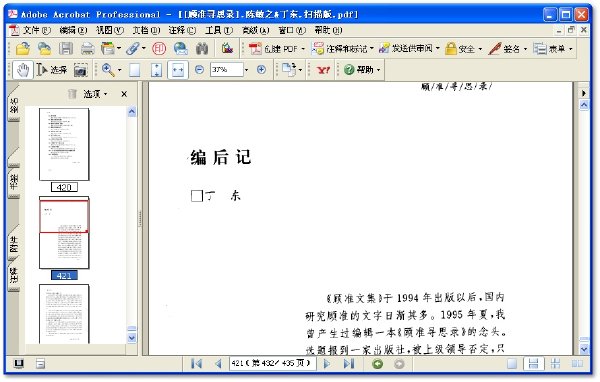Select the Snapshot camera tool

point(80,70)
